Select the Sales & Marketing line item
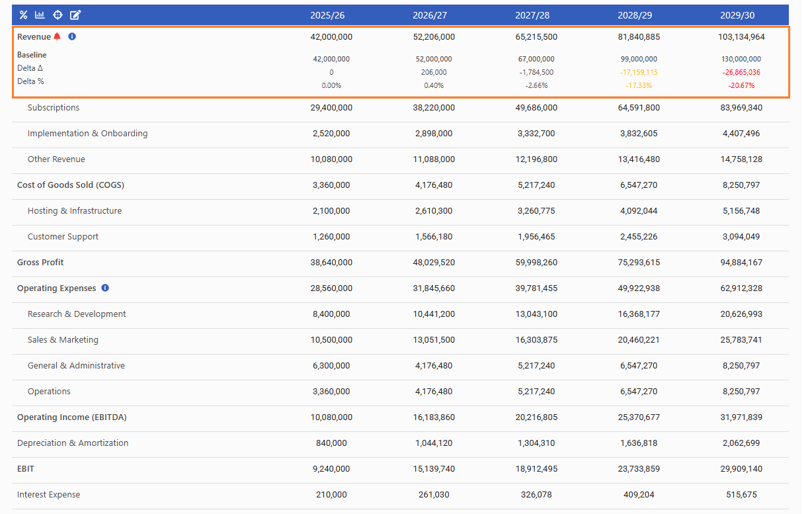The height and width of the screenshot is (514, 812). point(63,340)
